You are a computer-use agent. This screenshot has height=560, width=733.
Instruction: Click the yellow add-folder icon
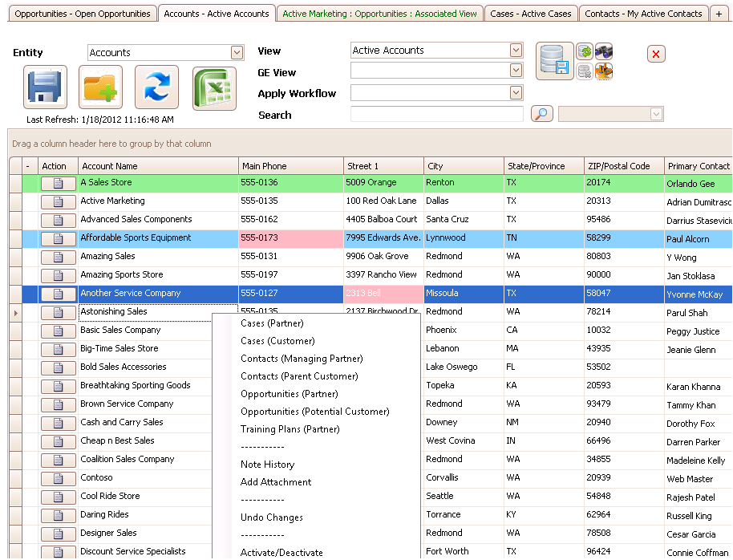[100, 87]
